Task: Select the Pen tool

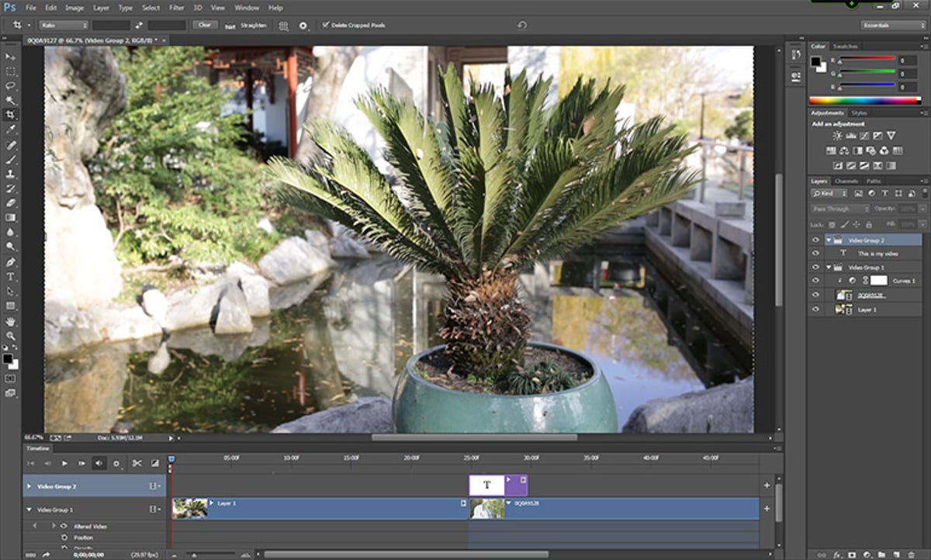Action: click(x=11, y=262)
